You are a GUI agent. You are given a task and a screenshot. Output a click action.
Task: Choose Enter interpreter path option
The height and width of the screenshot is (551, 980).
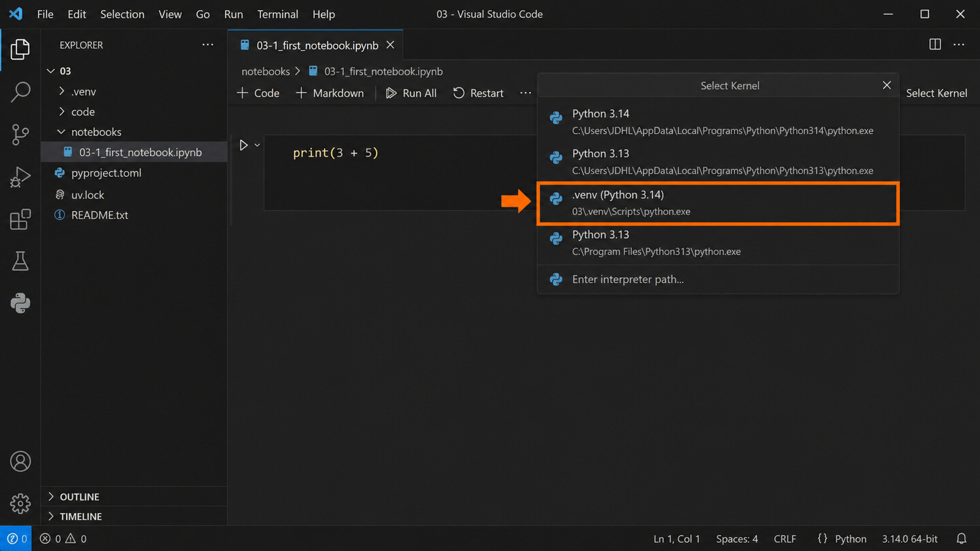point(718,279)
